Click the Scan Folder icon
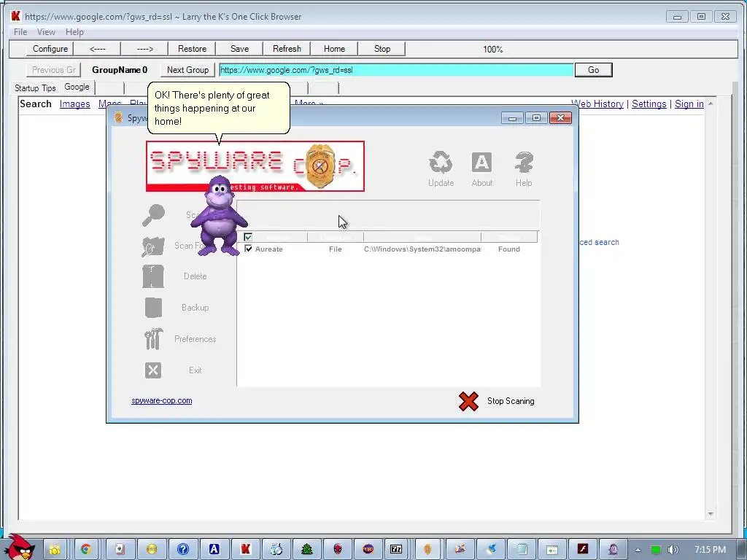Screen dimensions: 747x560 (x=153, y=246)
